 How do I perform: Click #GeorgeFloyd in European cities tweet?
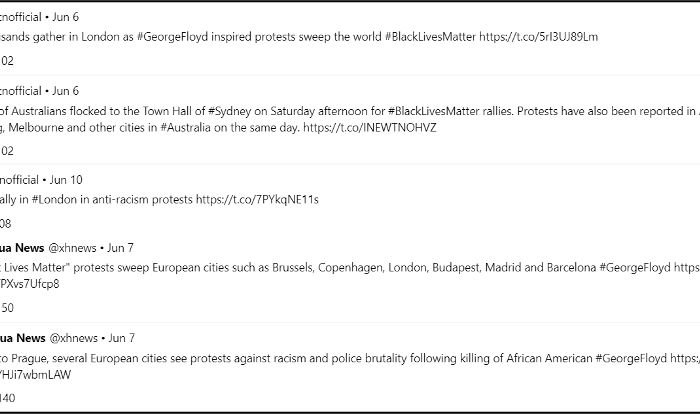[x=634, y=268]
